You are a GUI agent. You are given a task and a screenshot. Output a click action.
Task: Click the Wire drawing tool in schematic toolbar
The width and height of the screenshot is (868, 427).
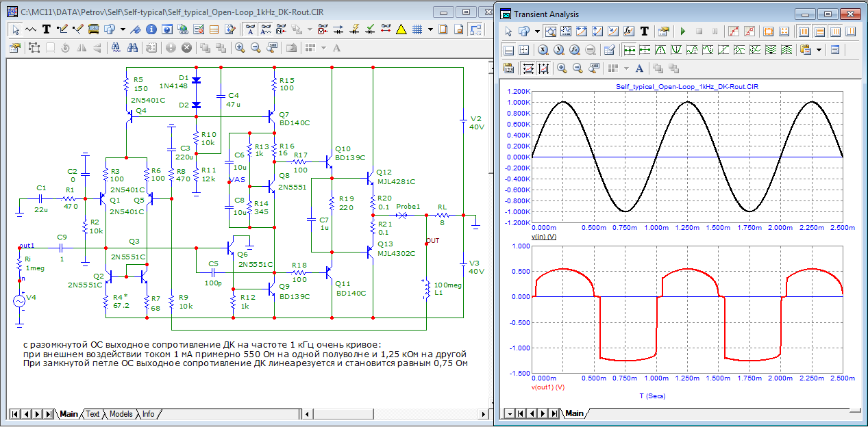(62, 29)
